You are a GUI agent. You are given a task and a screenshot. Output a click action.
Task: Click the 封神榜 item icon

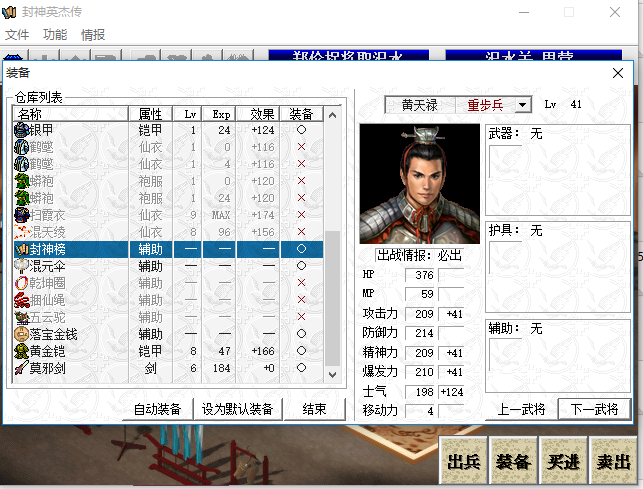[x=22, y=249]
